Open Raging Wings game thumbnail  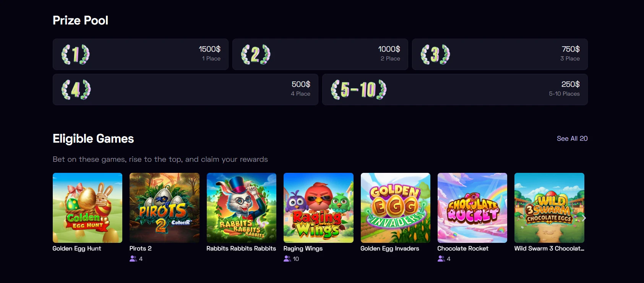[318, 208]
